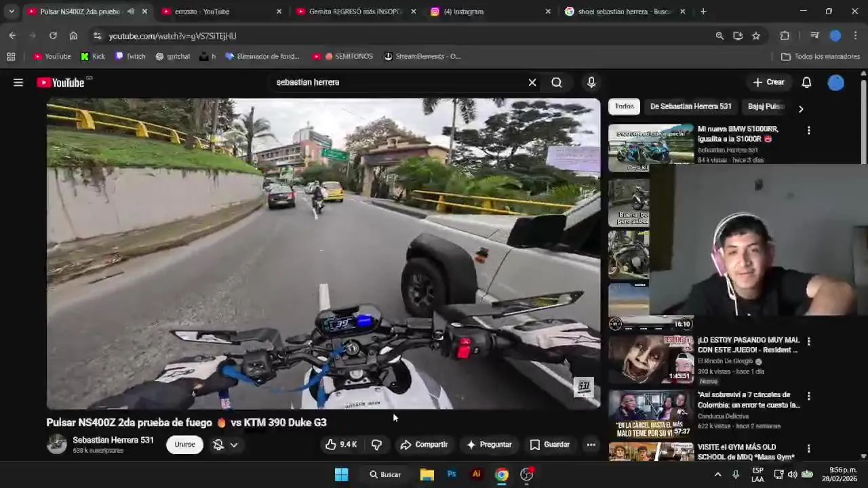Image resolution: width=868 pixels, height=488 pixels.
Task: Open the YouTube account avatar menu
Action: tap(836, 83)
